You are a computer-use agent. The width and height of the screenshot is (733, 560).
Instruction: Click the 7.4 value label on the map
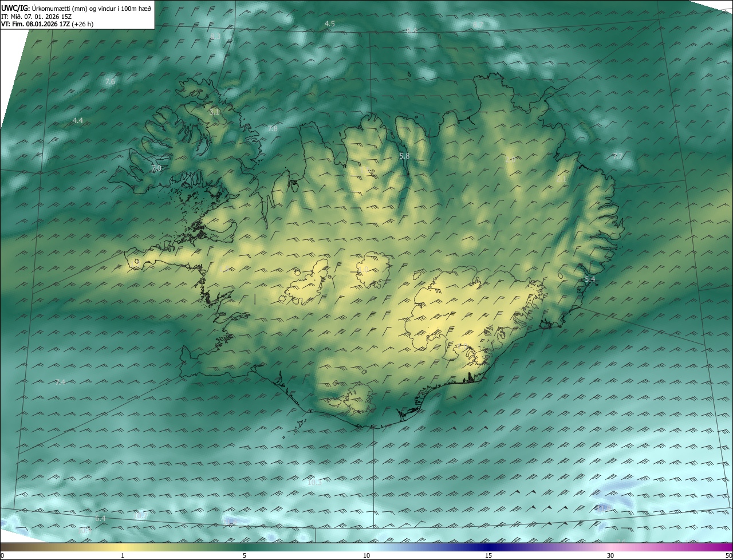point(60,382)
